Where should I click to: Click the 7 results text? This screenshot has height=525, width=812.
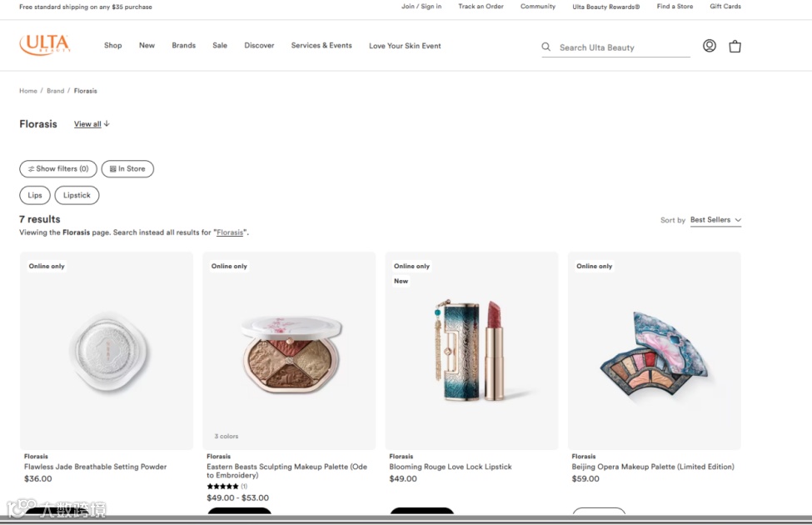[40, 219]
